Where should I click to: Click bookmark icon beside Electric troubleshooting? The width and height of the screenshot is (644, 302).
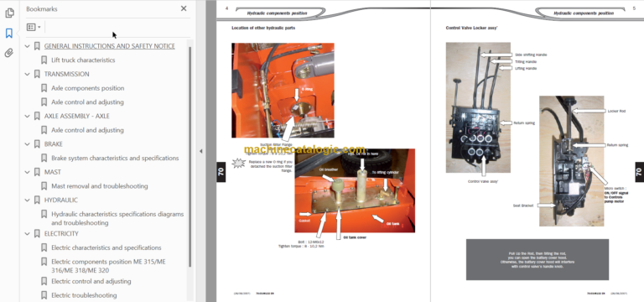[x=44, y=295]
